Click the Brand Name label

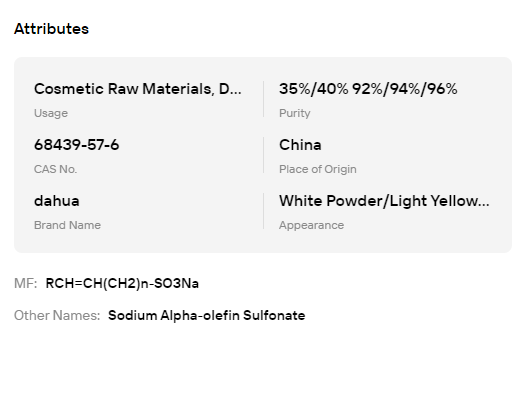click(67, 225)
